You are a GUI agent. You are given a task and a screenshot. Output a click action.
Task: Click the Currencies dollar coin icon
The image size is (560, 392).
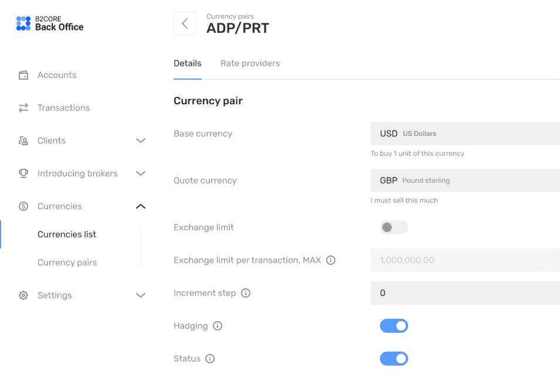pyautogui.click(x=23, y=206)
